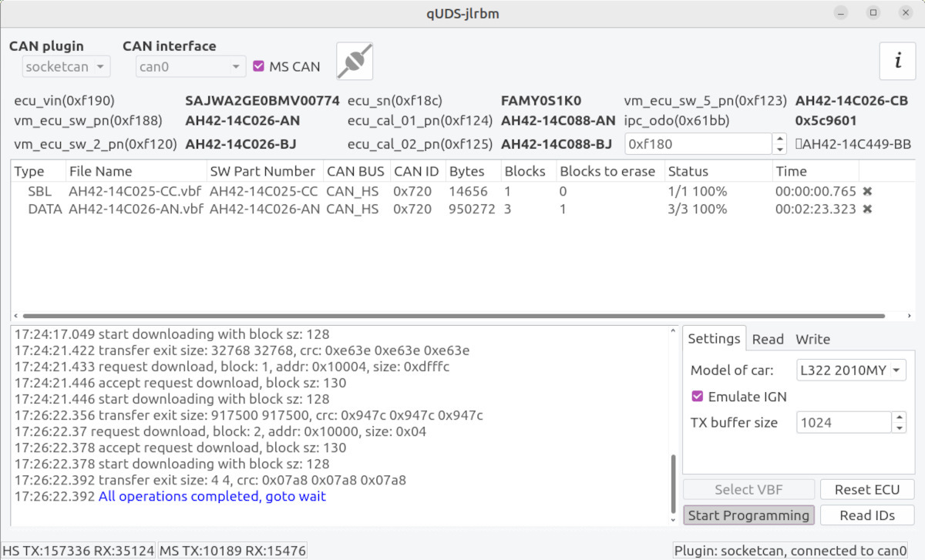
Task: Select the AH42-14C026-AN.vbf file name
Action: click(x=136, y=210)
